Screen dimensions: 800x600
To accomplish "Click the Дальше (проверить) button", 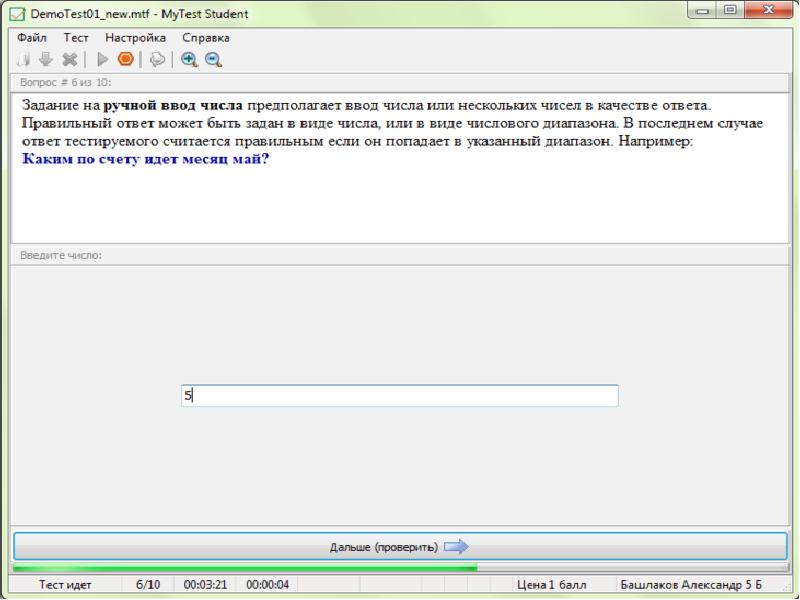I will (399, 547).
